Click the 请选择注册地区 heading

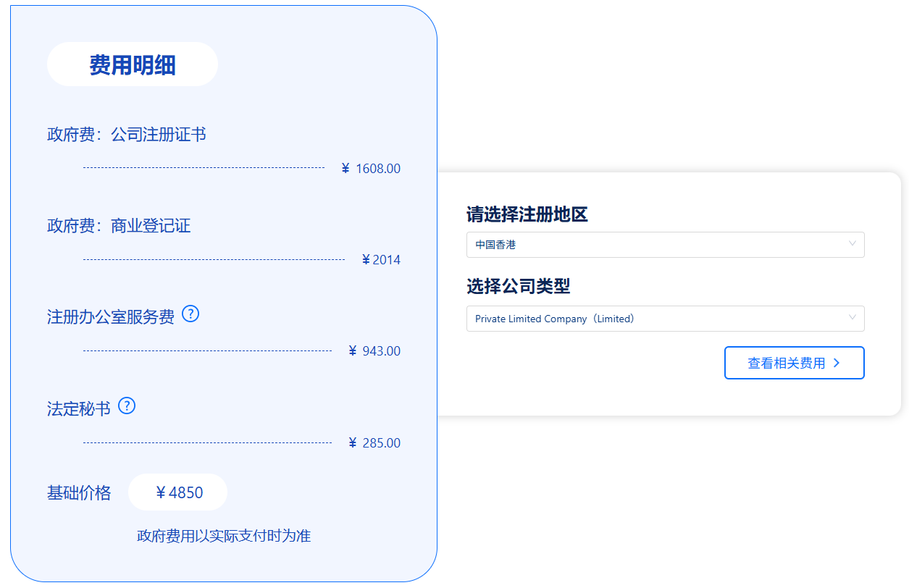(x=527, y=214)
